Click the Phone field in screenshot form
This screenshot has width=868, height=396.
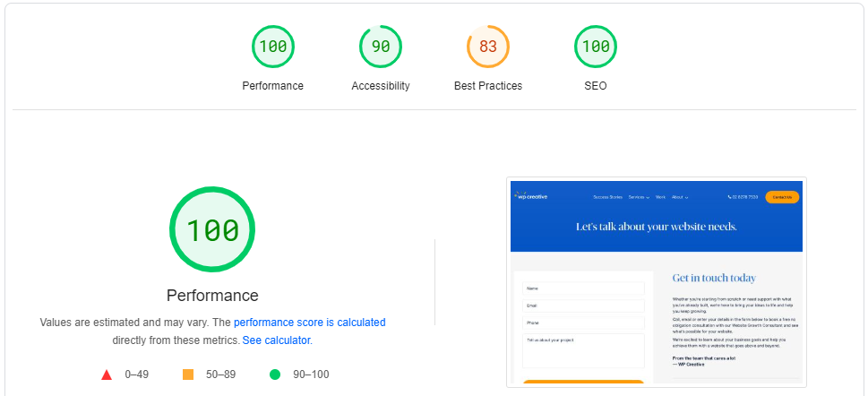point(583,323)
